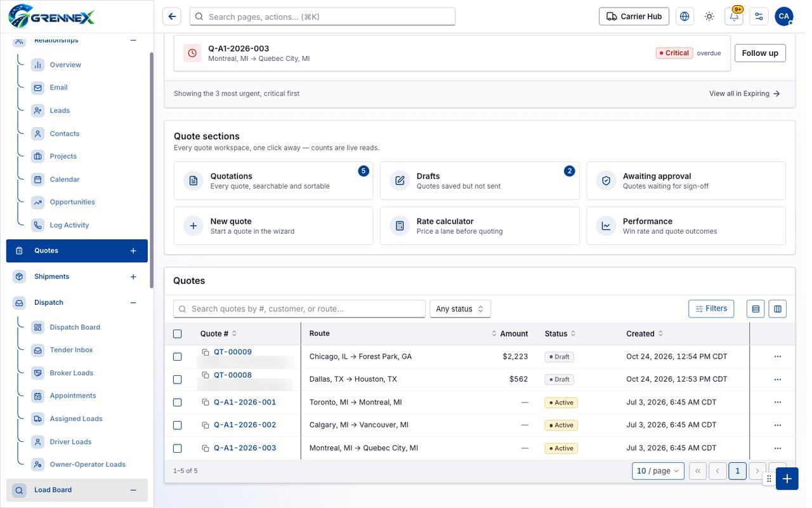Open Opportunities in the sidebar
812x508 pixels.
tap(72, 202)
